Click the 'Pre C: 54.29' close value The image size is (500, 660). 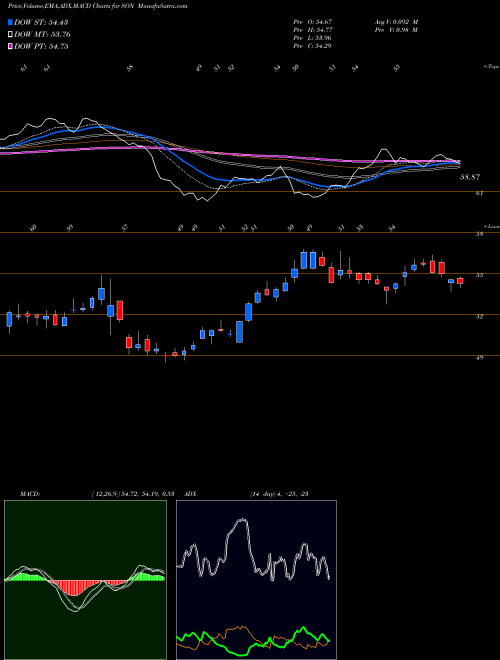tap(314, 46)
